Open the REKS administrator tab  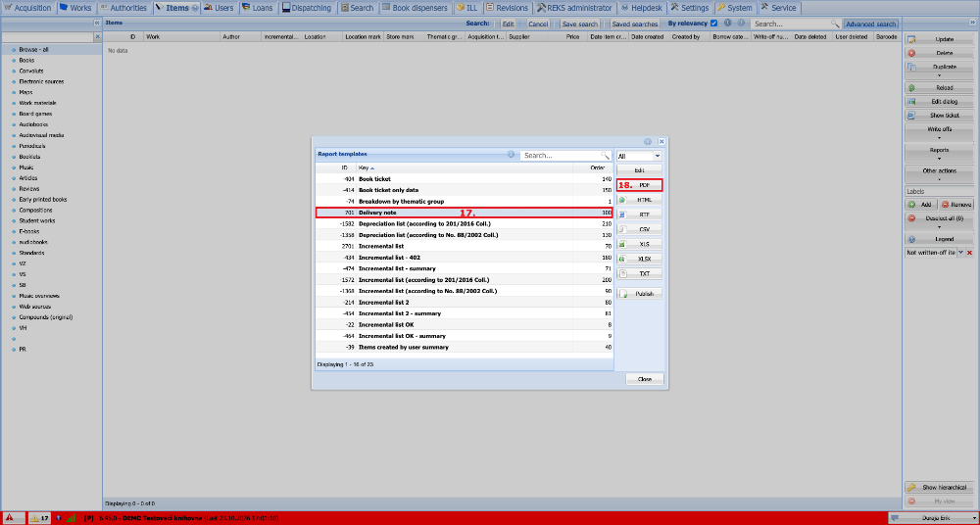pos(573,8)
